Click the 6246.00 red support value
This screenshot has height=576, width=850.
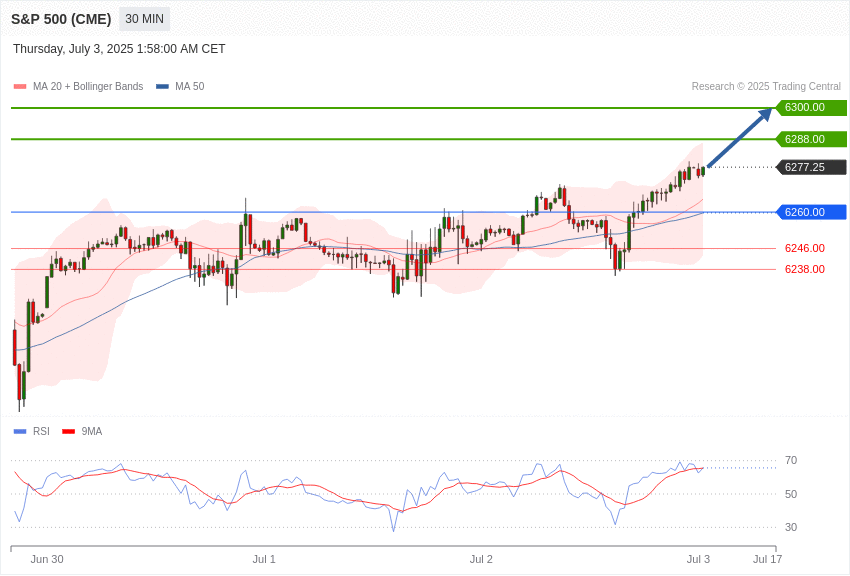click(x=805, y=248)
